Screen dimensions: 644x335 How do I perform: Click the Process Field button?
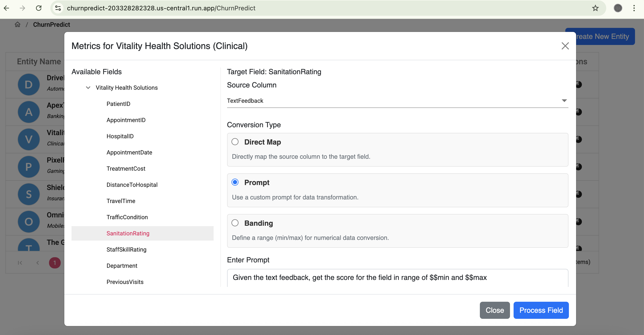tap(541, 310)
